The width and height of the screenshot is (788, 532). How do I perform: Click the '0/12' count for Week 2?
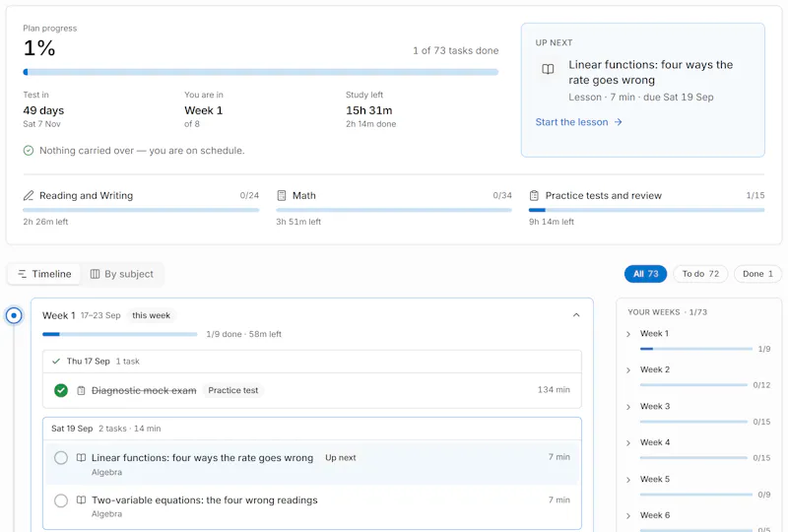coord(761,385)
